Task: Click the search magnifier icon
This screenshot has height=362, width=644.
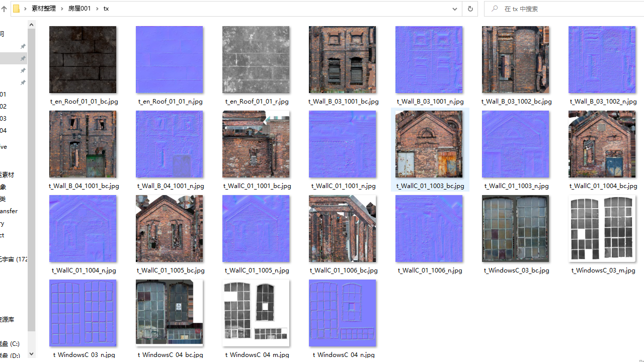Action: coord(495,9)
